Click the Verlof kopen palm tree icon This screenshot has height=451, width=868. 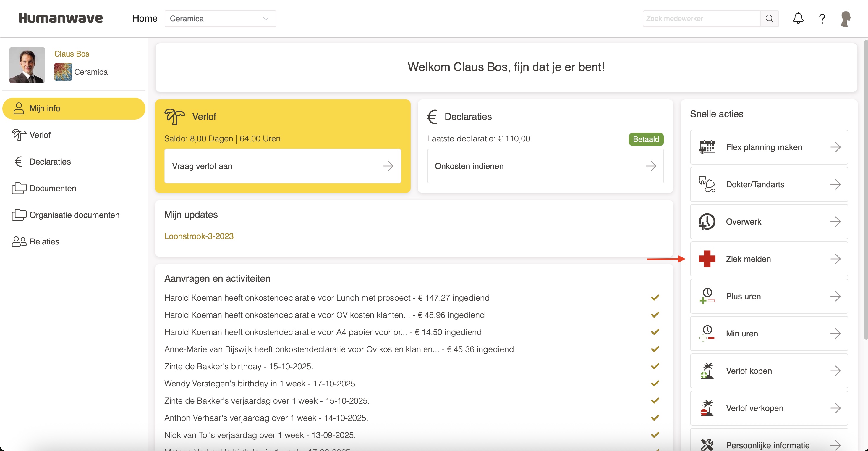point(707,371)
